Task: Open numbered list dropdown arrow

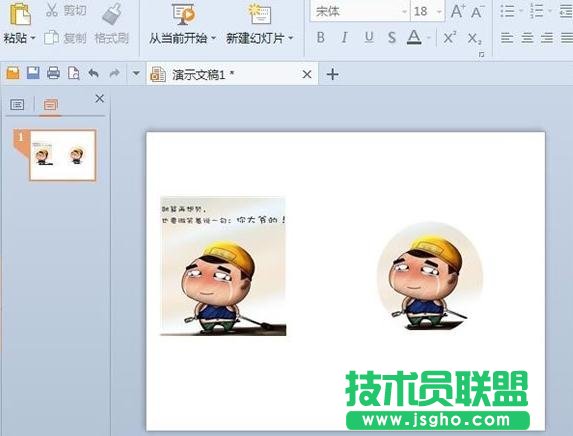Action: (550, 11)
